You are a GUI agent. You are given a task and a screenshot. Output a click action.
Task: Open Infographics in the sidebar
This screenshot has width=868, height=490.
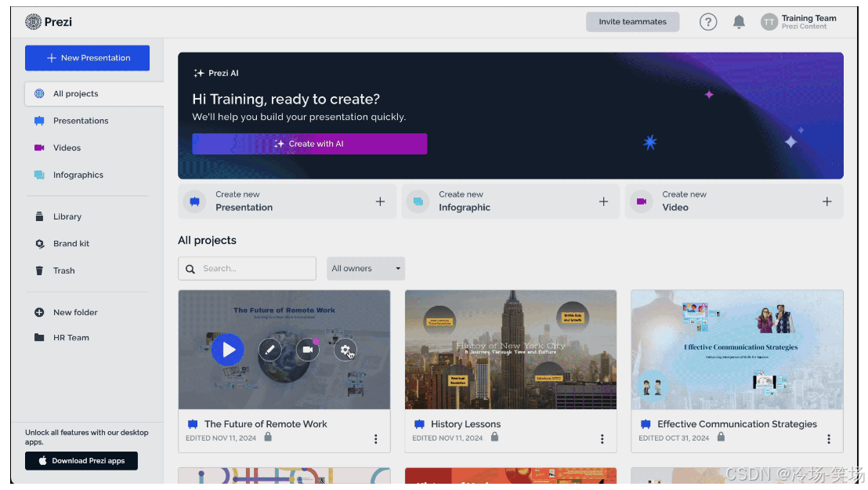78,175
